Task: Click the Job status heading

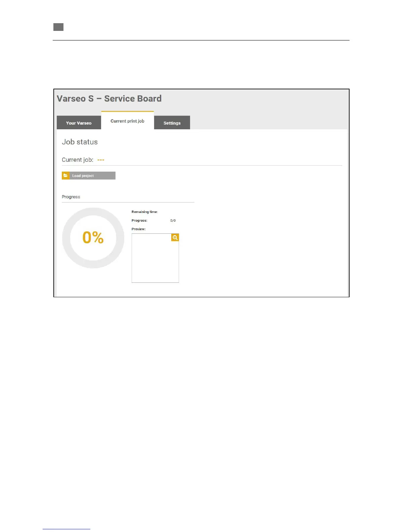Action: tap(80, 142)
